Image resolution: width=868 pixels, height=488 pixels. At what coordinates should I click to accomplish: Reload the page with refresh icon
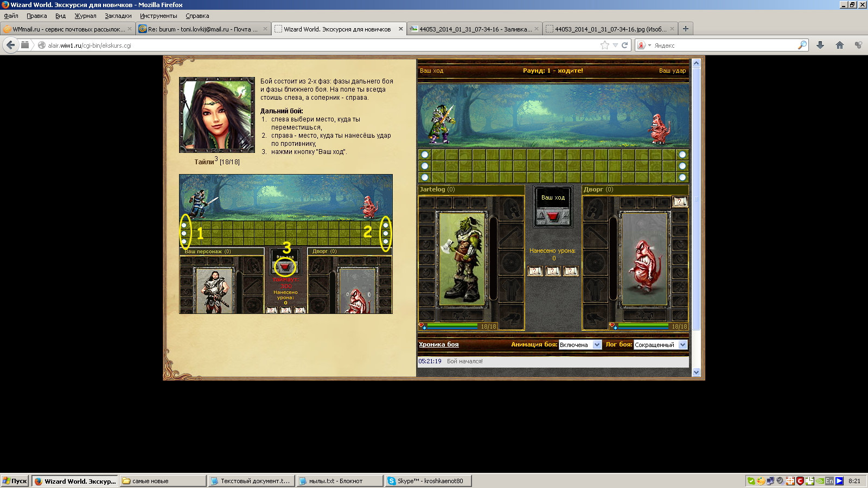(625, 45)
